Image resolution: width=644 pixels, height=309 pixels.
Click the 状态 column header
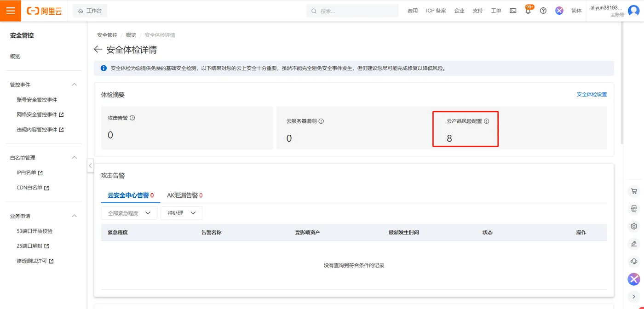488,233
